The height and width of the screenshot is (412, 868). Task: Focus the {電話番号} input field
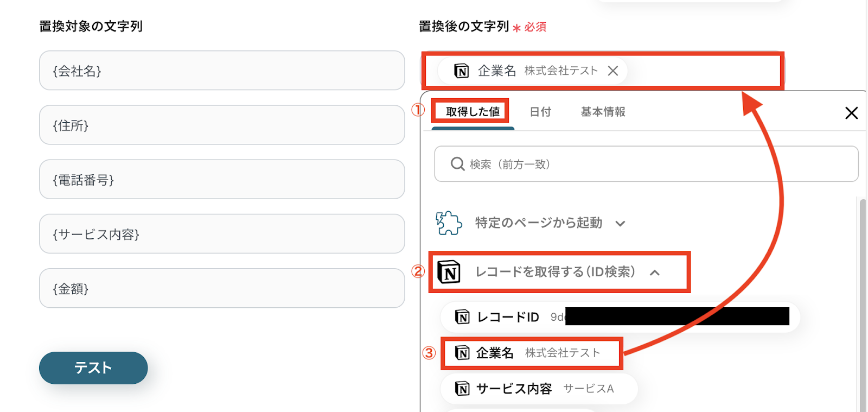(222, 180)
